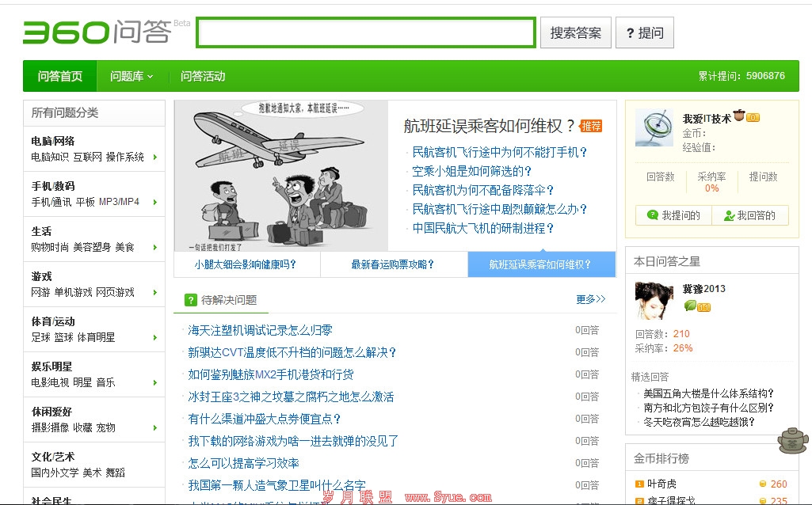812x505 pixels.
Task: Expand the 电脑/网络 category arrow
Action: (x=154, y=157)
